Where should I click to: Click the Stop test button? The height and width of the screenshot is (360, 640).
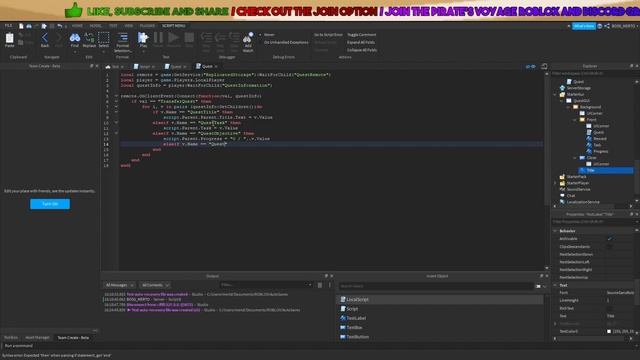(x=189, y=38)
